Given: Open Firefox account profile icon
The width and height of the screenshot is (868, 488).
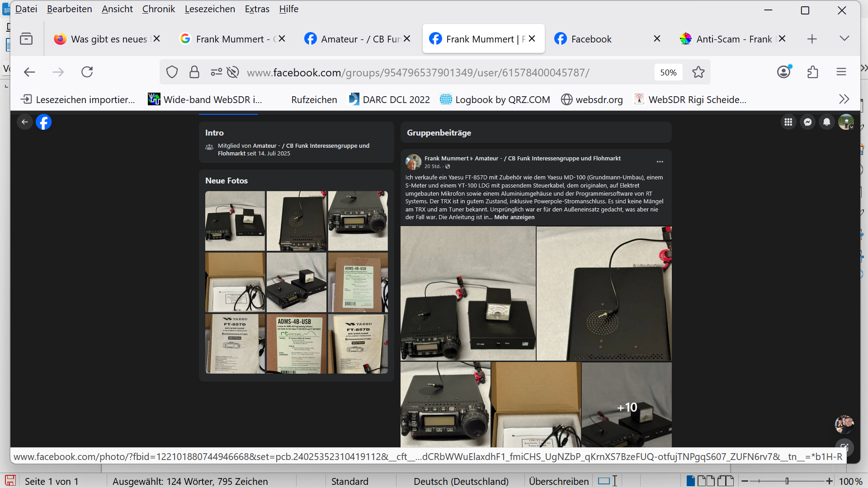Looking at the screenshot, I should (783, 72).
